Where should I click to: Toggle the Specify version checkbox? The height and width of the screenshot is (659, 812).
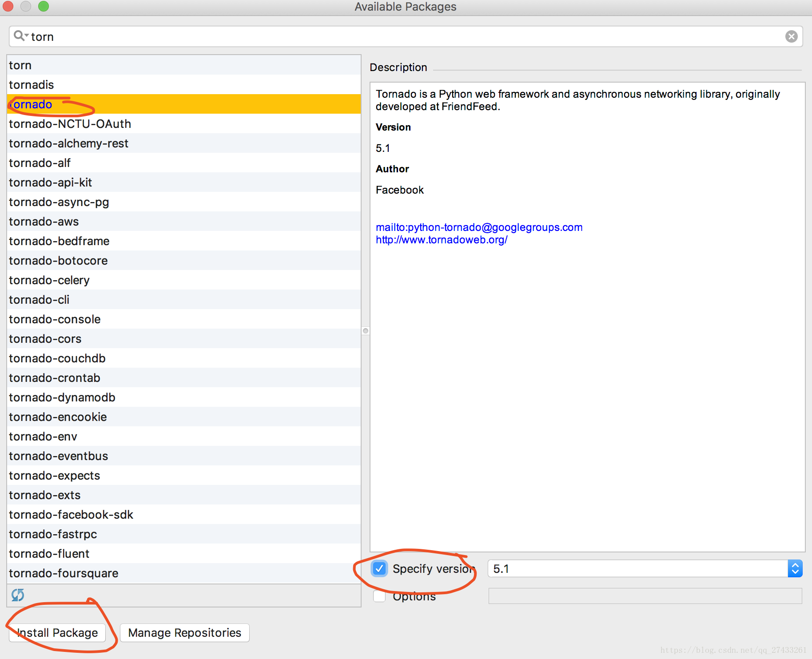(379, 568)
